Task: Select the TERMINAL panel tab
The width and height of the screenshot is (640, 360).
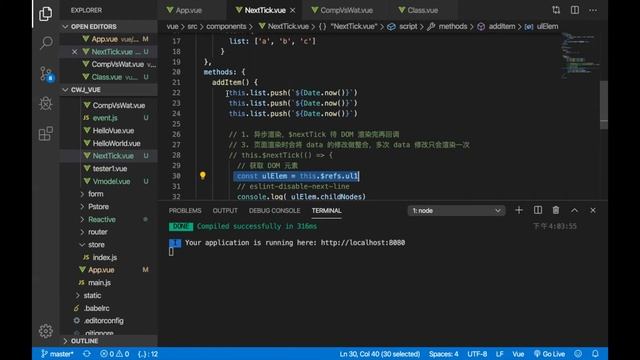Action: click(x=327, y=211)
